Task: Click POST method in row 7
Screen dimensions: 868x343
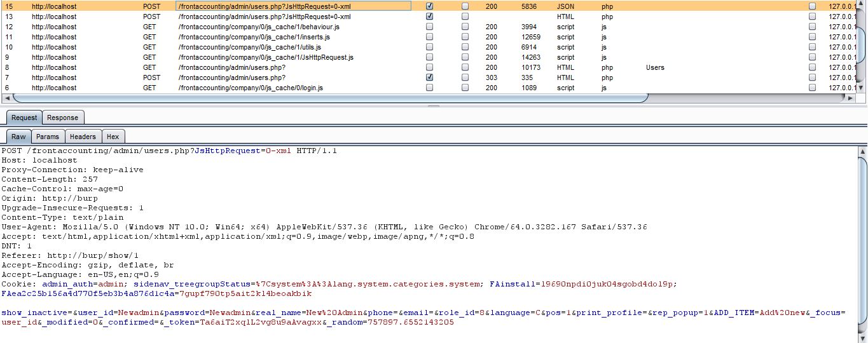Action: [151, 77]
